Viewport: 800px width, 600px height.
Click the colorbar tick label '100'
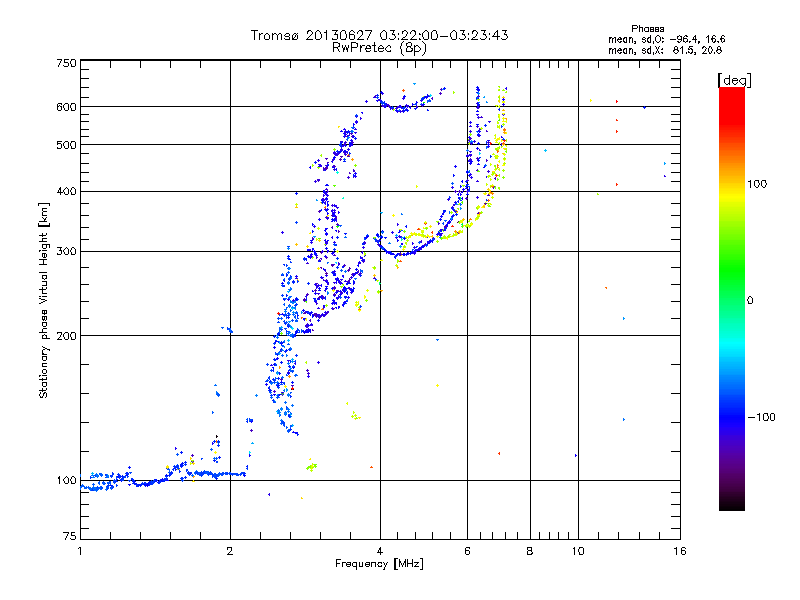click(757, 184)
